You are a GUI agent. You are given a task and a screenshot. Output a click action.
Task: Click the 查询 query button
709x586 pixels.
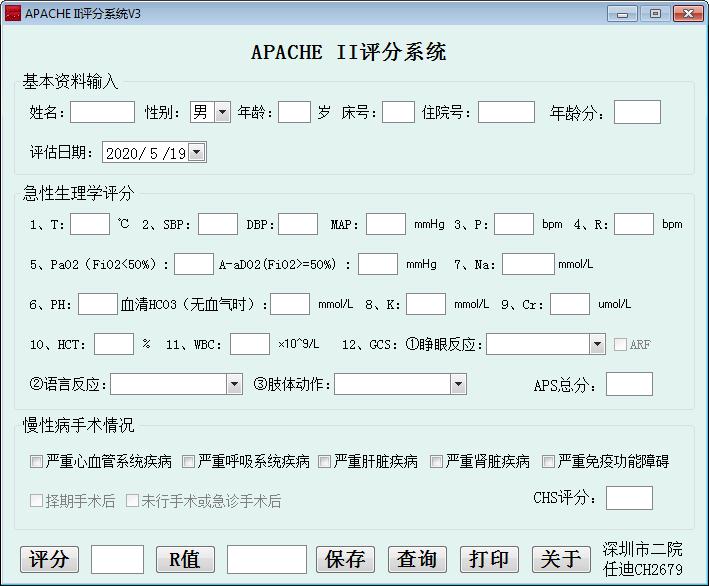coord(417,559)
